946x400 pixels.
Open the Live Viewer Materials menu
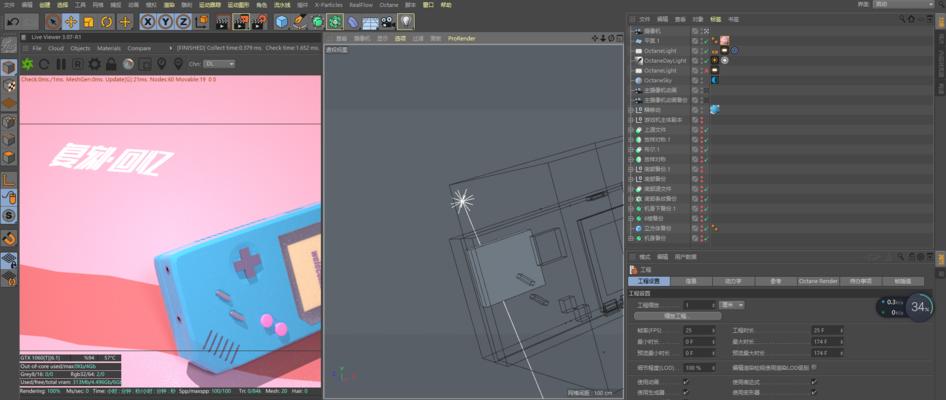[109, 48]
